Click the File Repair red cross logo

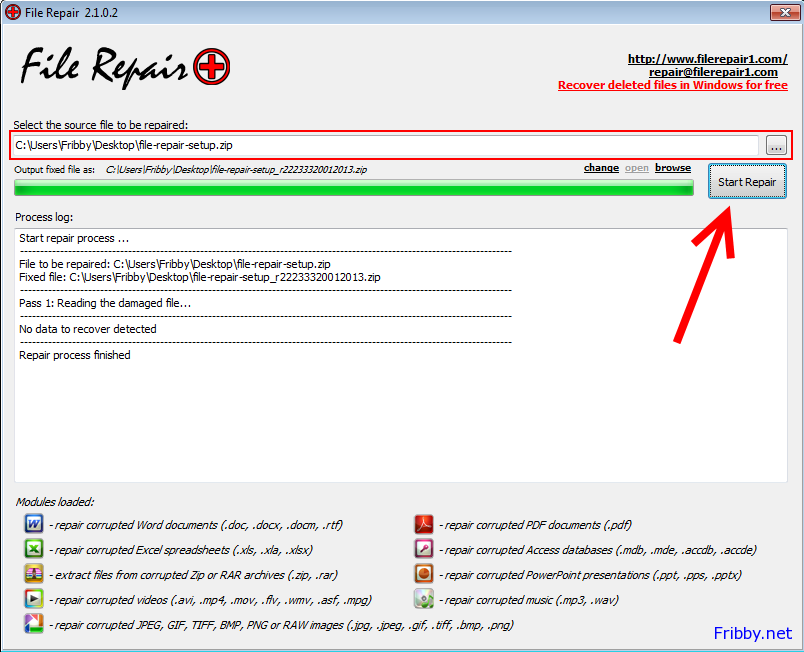click(x=209, y=67)
